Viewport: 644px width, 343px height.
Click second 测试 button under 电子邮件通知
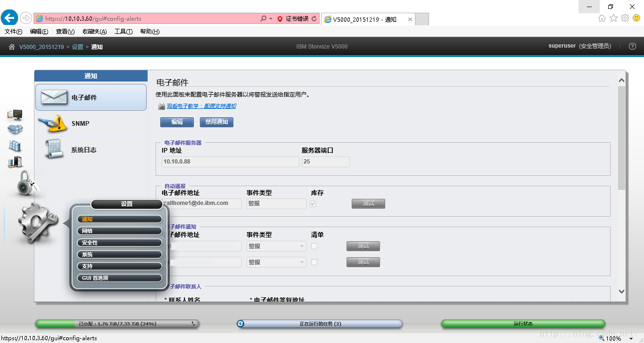[363, 262]
